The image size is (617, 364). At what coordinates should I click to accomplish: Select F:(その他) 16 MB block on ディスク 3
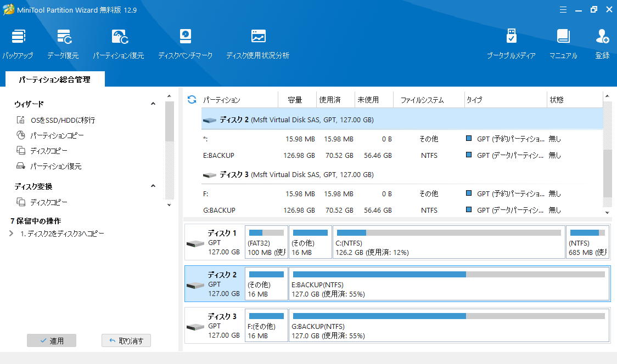pos(266,326)
